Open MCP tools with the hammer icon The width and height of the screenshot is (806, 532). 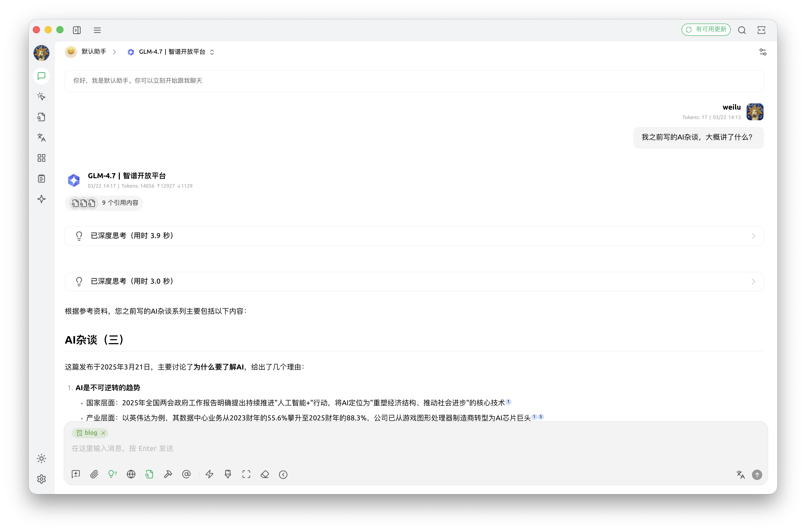(x=168, y=474)
